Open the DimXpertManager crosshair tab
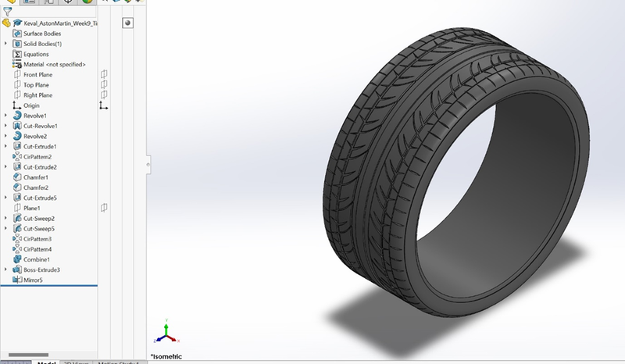Image resolution: width=625 pixels, height=364 pixels. pyautogui.click(x=68, y=2)
